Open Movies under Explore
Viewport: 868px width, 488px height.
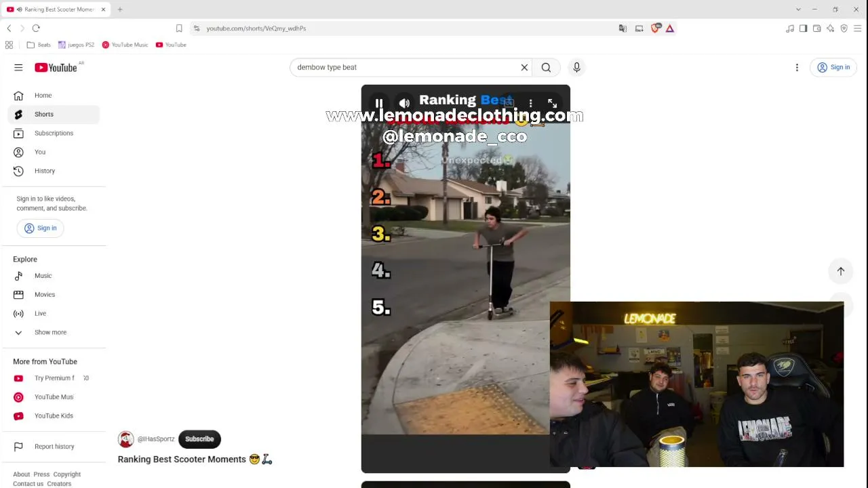[54, 295]
